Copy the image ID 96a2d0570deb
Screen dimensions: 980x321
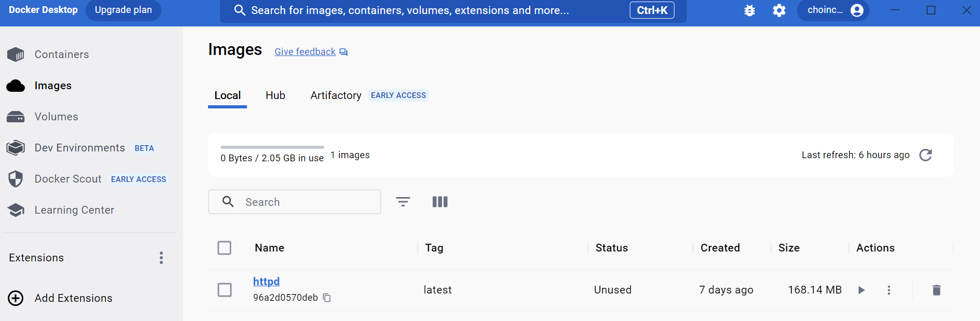tap(327, 298)
